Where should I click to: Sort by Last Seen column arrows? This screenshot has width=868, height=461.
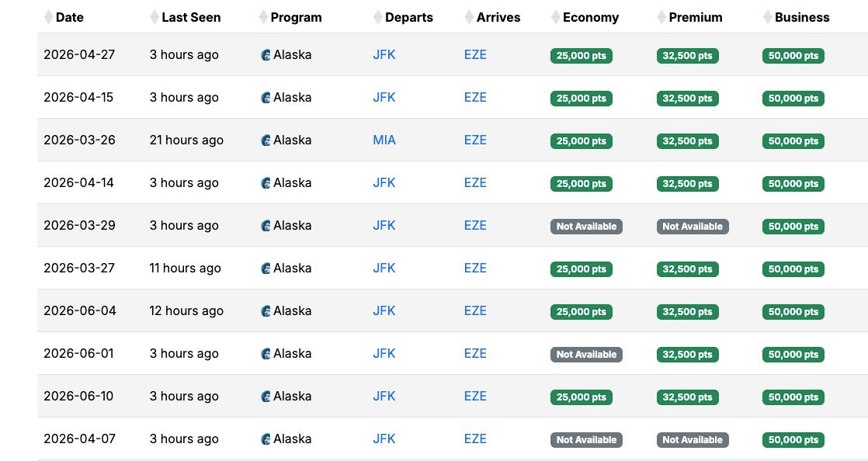pos(155,17)
